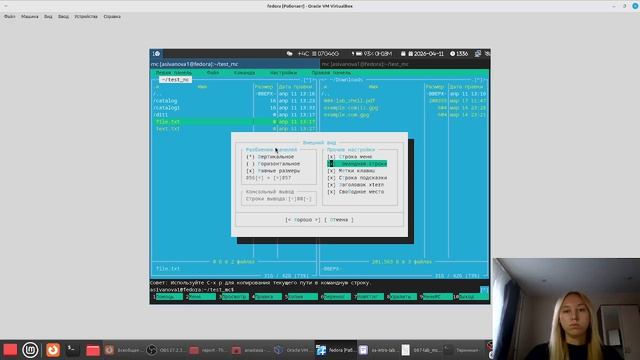Switch to the inactive second mc terminal tab
This screenshot has height=360, width=640.
point(405,64)
